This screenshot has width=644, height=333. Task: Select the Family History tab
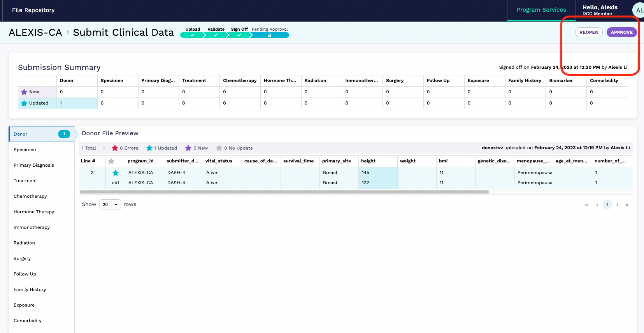(x=41, y=289)
